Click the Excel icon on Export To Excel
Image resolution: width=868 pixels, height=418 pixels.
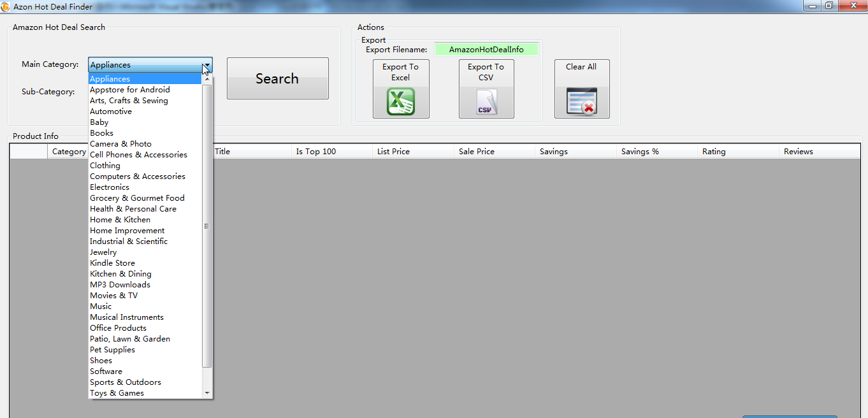coord(401,102)
